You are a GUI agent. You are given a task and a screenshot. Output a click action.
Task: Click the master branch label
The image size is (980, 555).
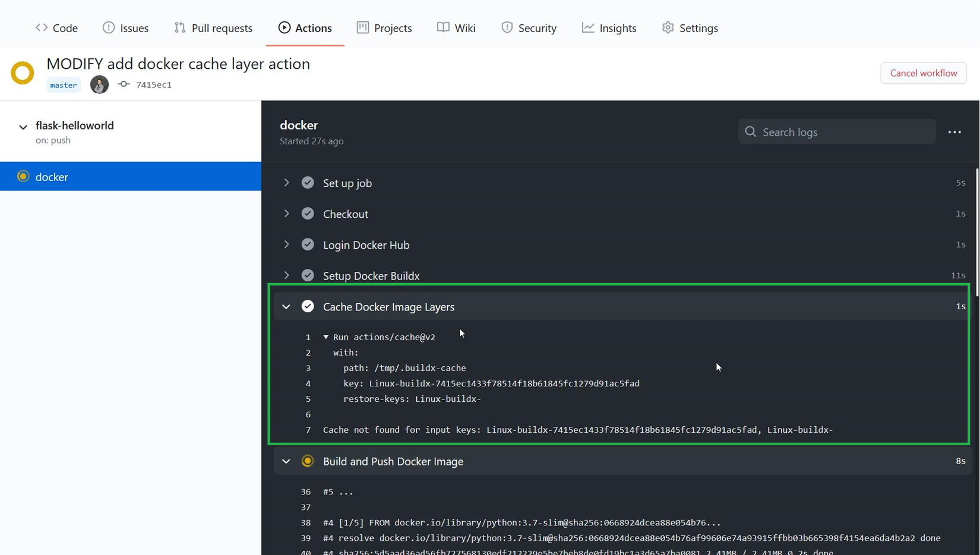pos(64,85)
